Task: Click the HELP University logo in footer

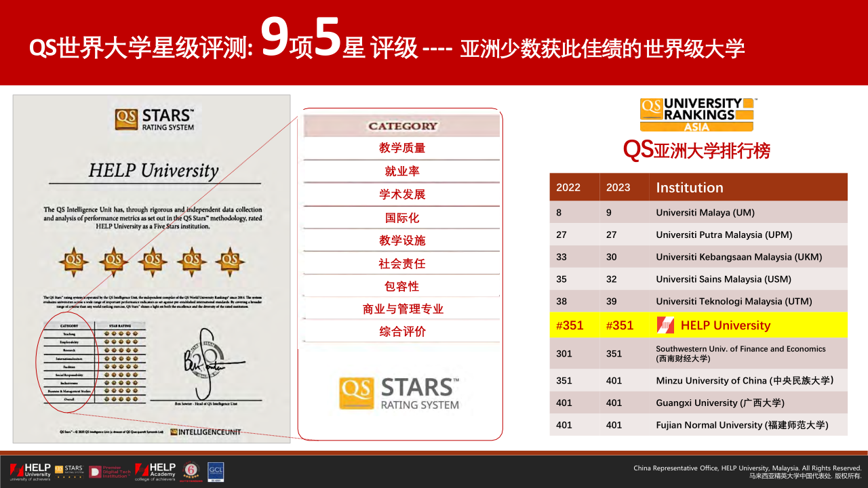Action: point(31,472)
